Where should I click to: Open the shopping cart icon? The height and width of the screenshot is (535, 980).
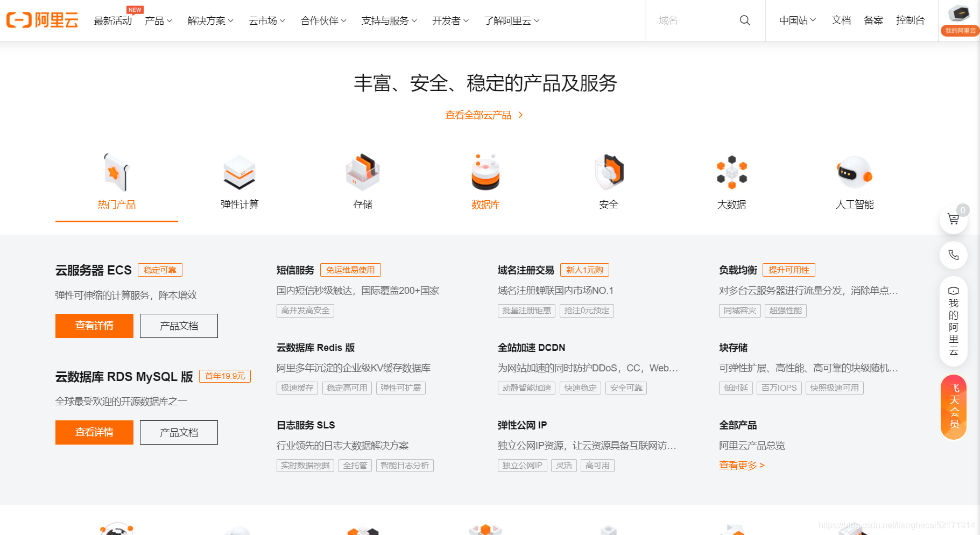pyautogui.click(x=953, y=220)
